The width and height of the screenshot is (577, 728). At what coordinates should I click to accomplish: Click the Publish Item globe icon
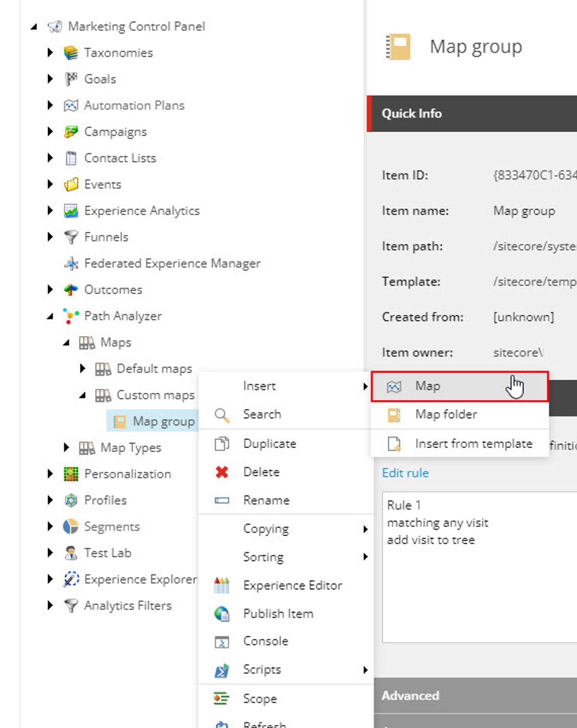pos(222,614)
